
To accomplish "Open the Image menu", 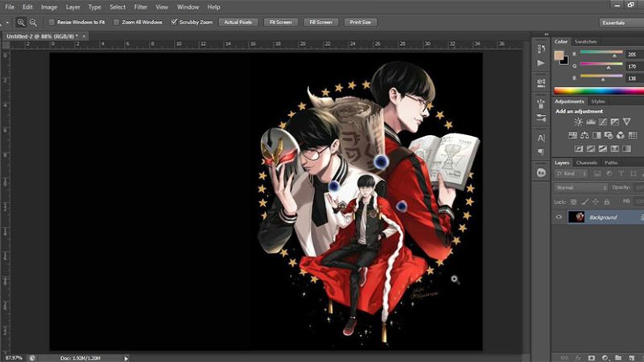I will point(49,7).
